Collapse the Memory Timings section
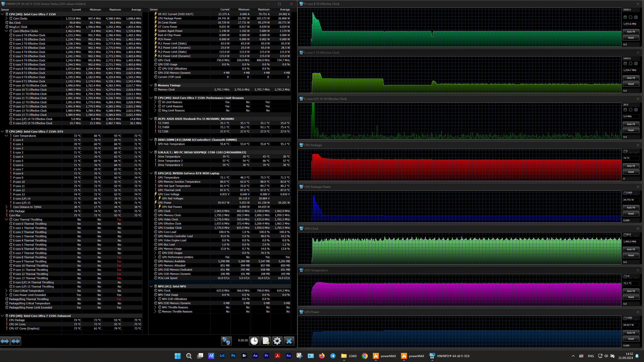The height and width of the screenshot is (362, 644). pos(151,85)
